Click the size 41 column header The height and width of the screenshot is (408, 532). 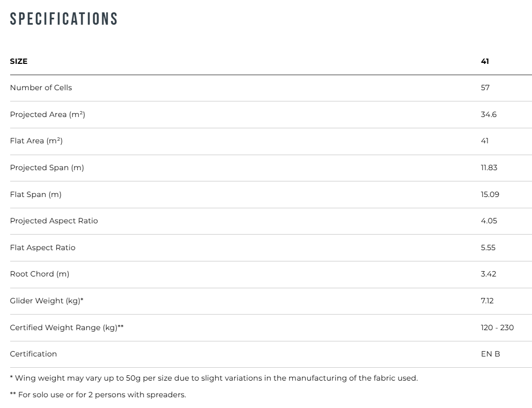pos(485,61)
